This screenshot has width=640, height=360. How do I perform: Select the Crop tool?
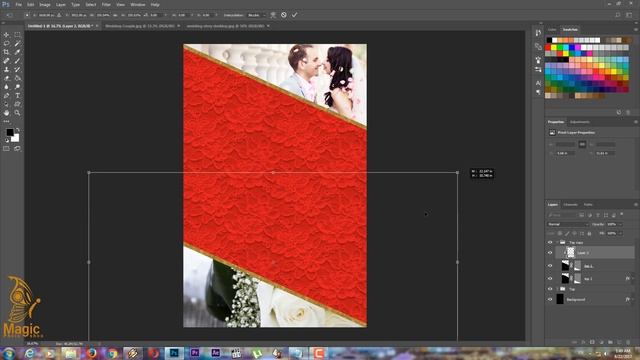point(6,52)
